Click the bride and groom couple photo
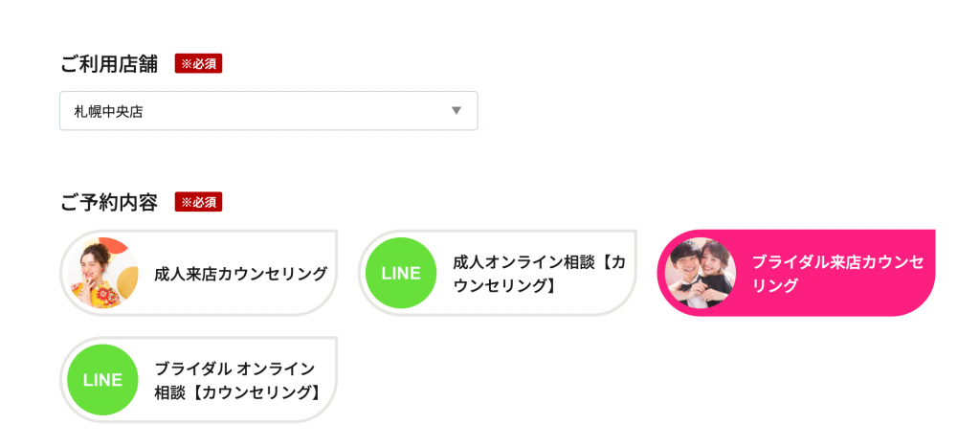The image size is (980, 447). tap(700, 273)
